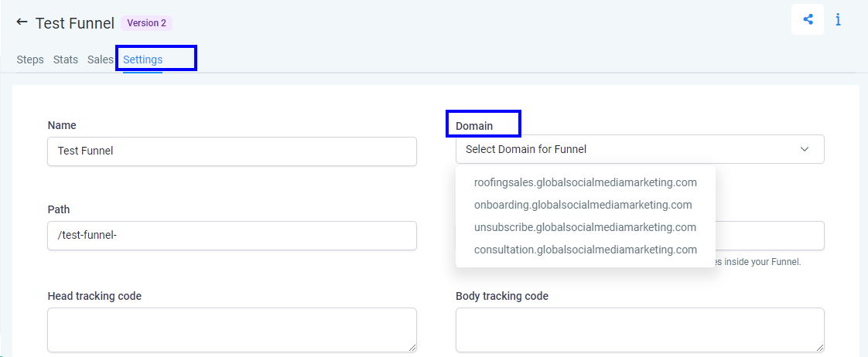868x357 pixels.
Task: Pick unsubscribe.globalsocialmediamarketing.com option
Action: click(x=585, y=227)
